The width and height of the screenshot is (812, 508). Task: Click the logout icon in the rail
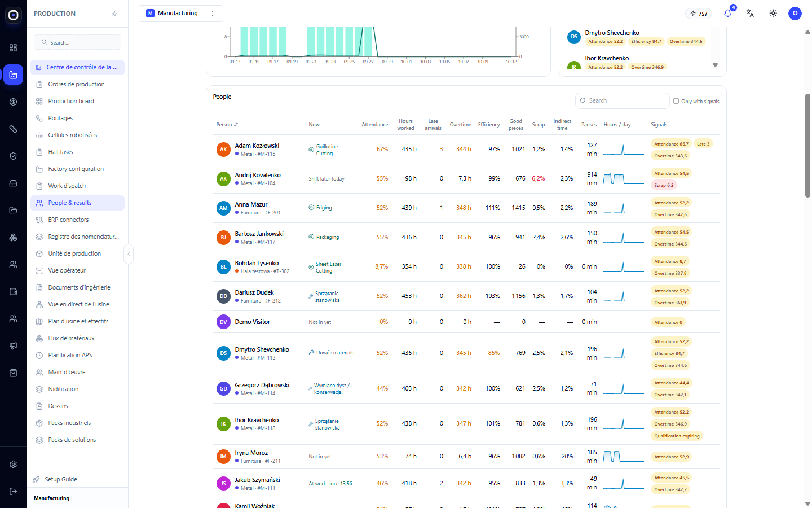(x=14, y=492)
